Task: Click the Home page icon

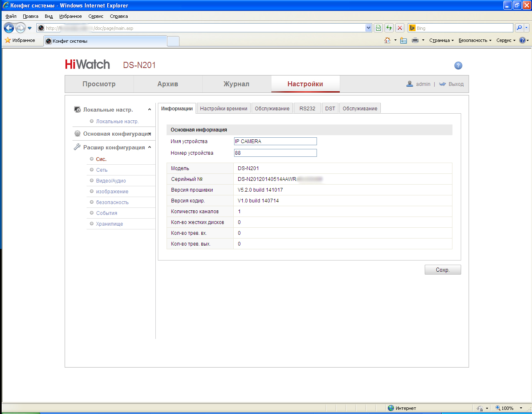Action: (387, 40)
